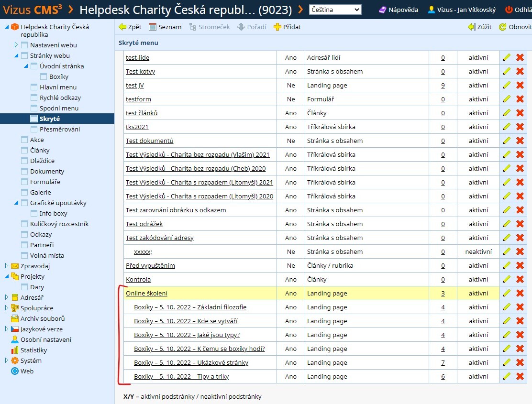Click subpage count 9 for test JV

click(x=443, y=86)
